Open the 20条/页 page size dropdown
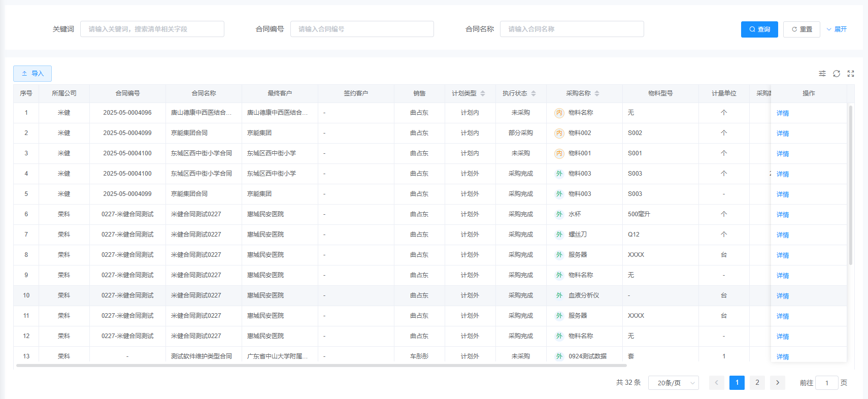Image resolution: width=868 pixels, height=399 pixels. point(673,383)
